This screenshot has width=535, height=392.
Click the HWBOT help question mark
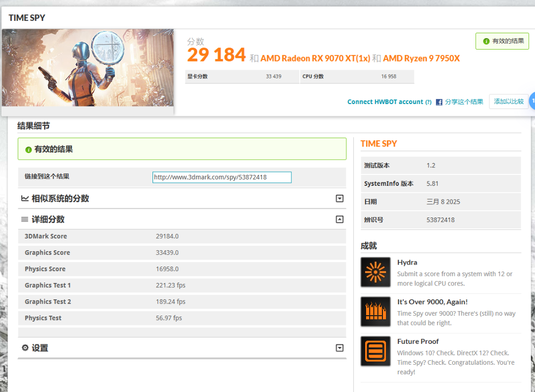point(428,102)
